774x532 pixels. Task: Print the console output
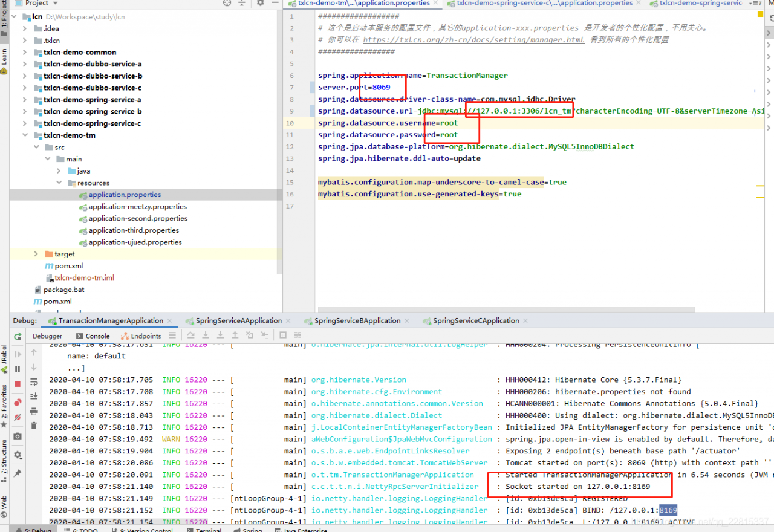pos(34,411)
